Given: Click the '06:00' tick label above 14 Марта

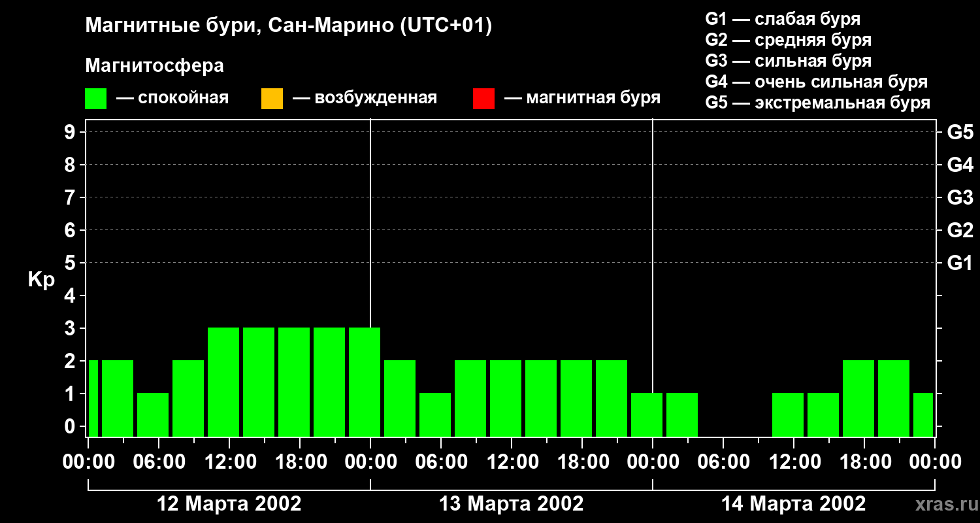Looking at the screenshot, I should (x=723, y=462).
